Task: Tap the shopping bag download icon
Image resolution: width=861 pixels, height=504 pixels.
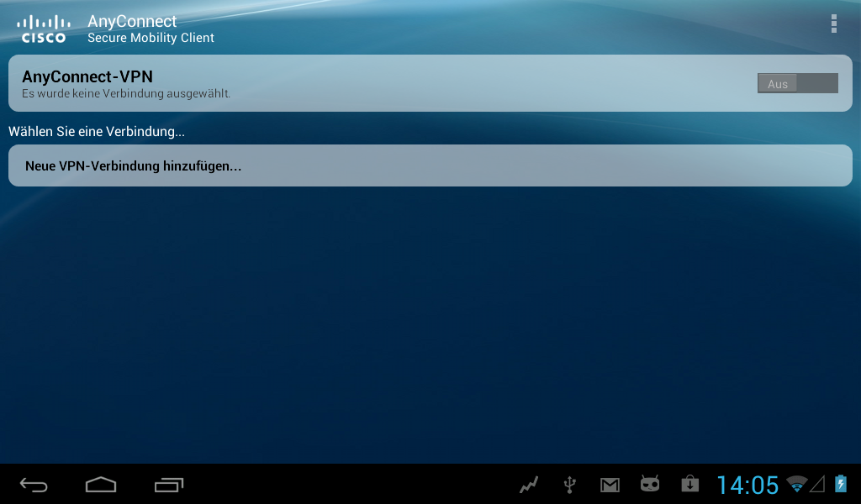Action: tap(689, 484)
